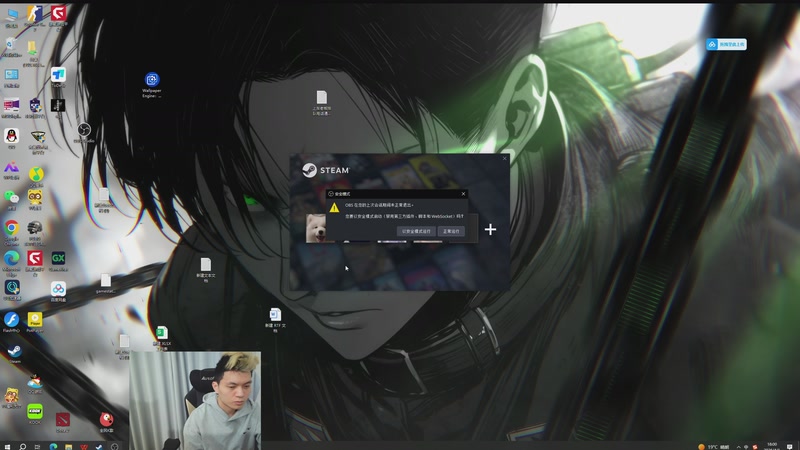Open the RTF document file on desktop
The height and width of the screenshot is (450, 800).
[275, 320]
